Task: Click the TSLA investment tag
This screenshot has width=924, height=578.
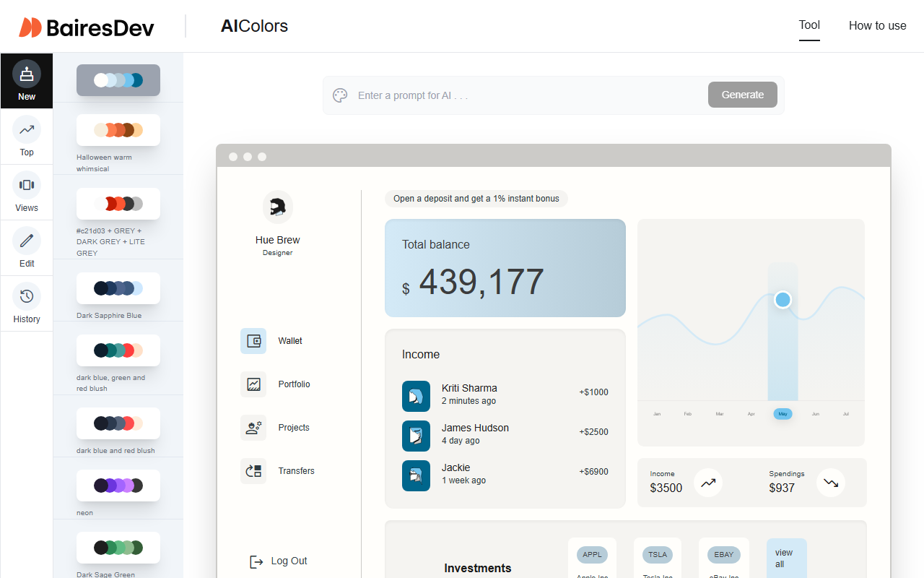Action: pyautogui.click(x=658, y=555)
